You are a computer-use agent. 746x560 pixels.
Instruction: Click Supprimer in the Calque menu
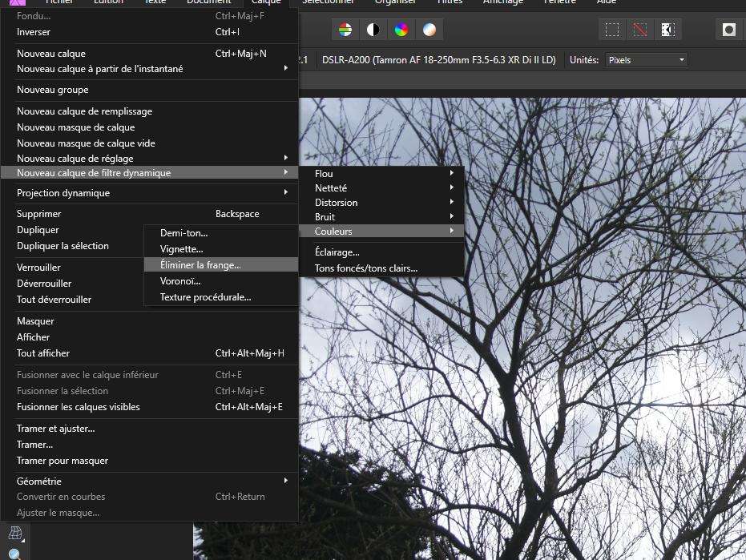tap(150, 214)
